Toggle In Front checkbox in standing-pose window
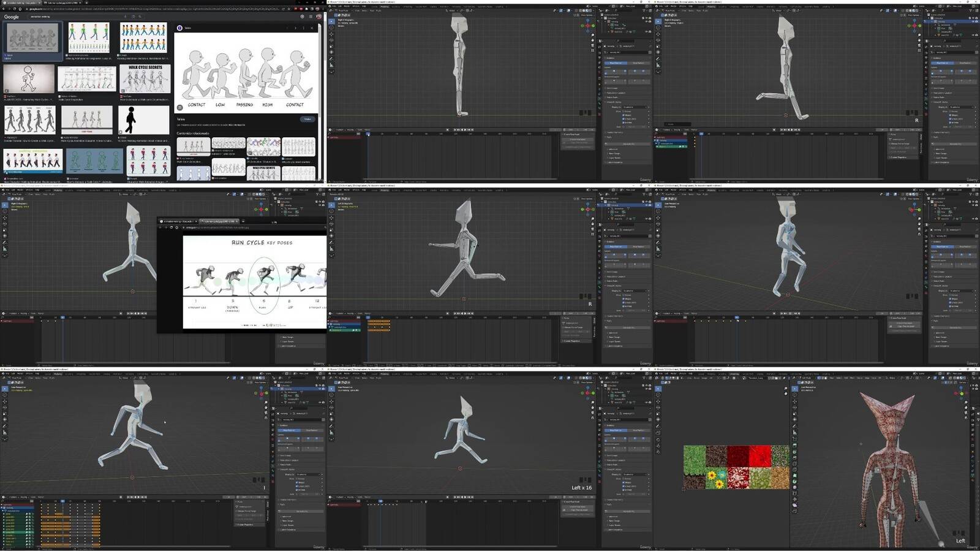The width and height of the screenshot is (980, 551). [624, 123]
